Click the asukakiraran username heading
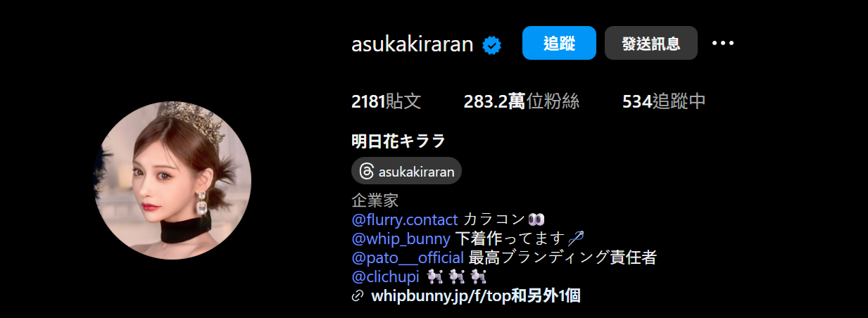The height and width of the screenshot is (318, 868). pyautogui.click(x=412, y=44)
